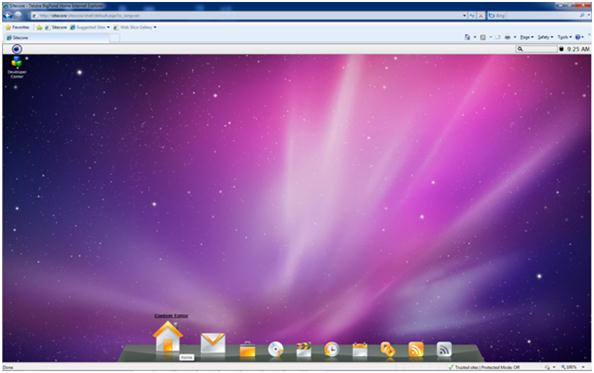Open the house icon in the dock
The height and width of the screenshot is (373, 594).
167,337
